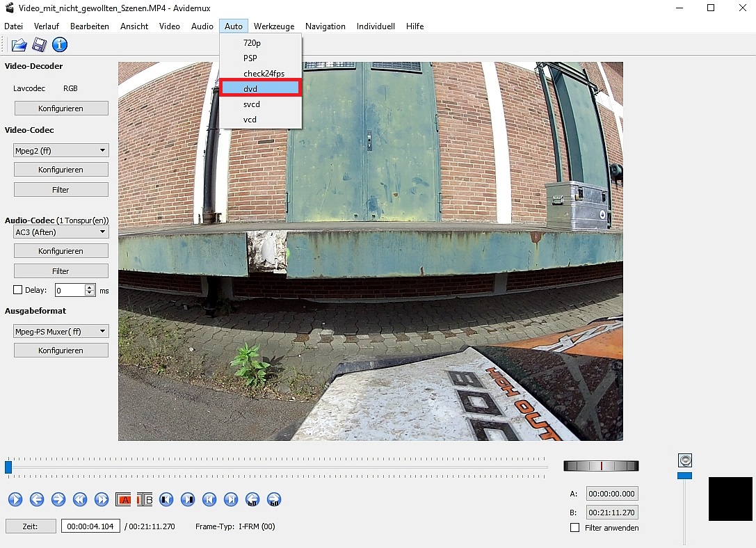Click the save video floppy icon

coord(40,45)
